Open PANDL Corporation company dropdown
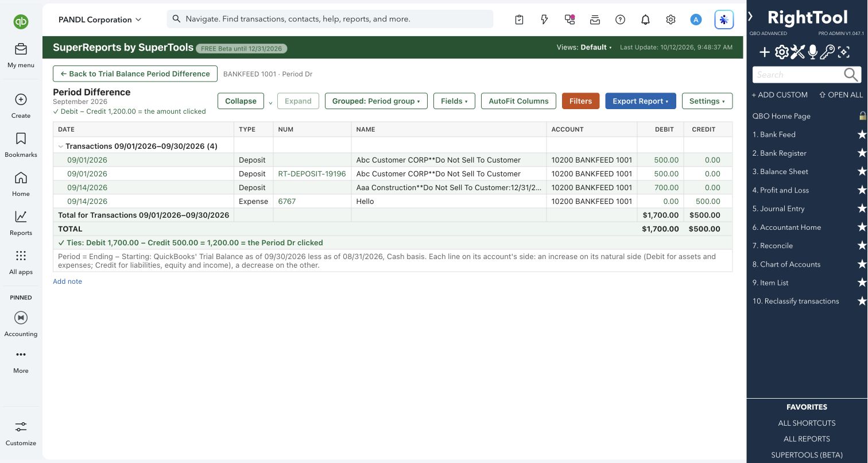The height and width of the screenshot is (463, 868). [100, 20]
